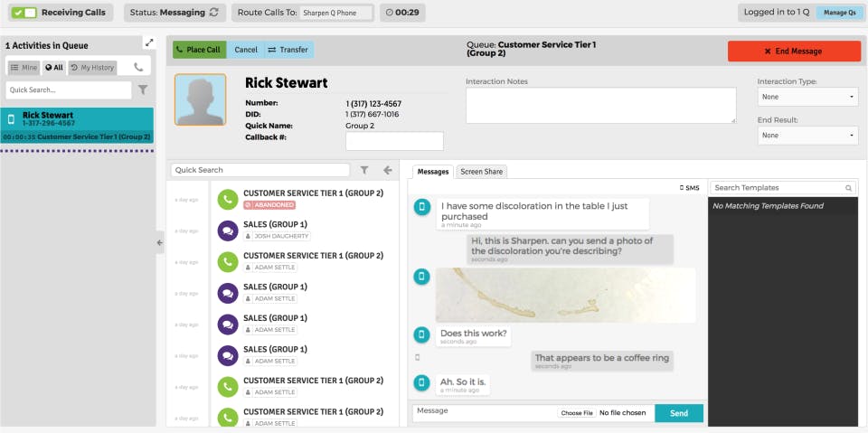Collapse the left sidebar with arrow handle

[x=159, y=242]
